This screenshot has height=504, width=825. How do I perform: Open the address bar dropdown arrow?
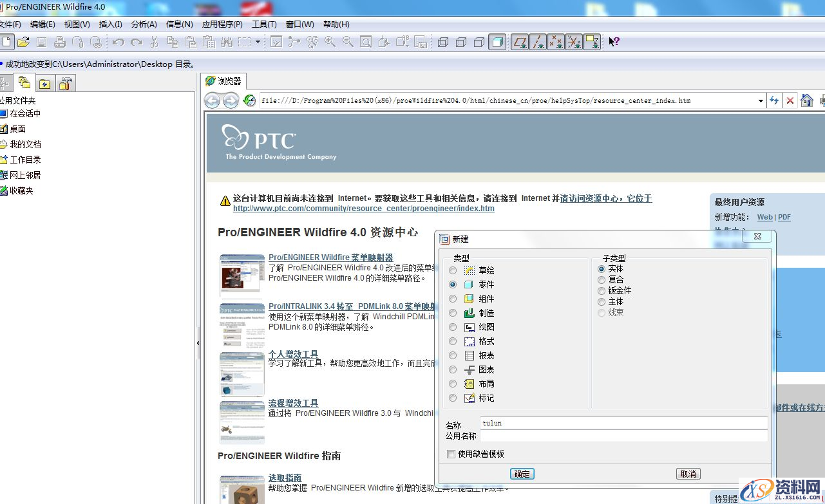[x=760, y=100]
